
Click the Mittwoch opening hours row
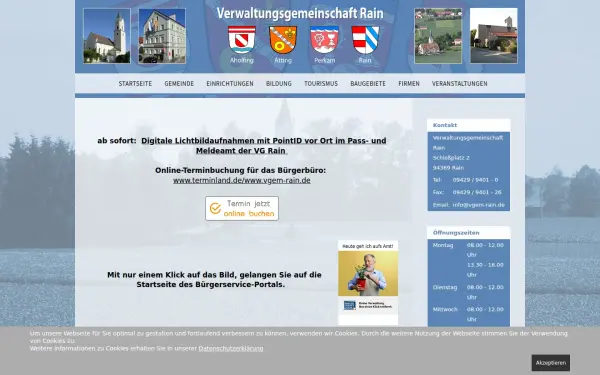tap(469, 314)
